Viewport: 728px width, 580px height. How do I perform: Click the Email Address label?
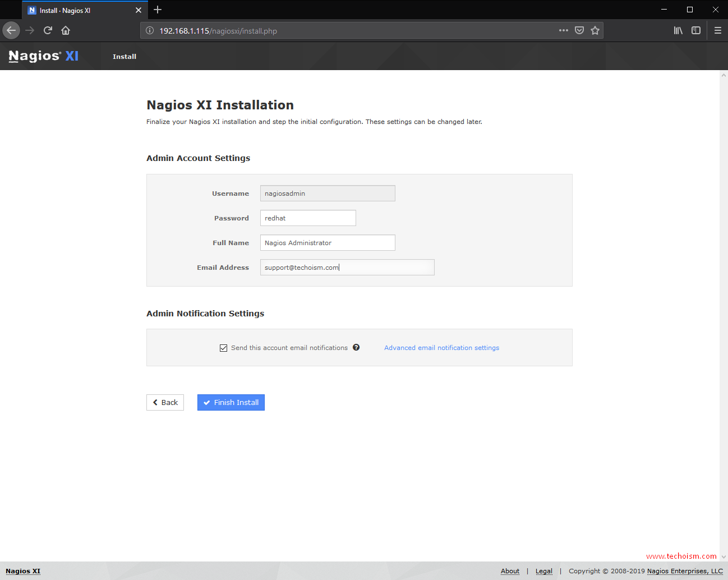click(x=223, y=268)
